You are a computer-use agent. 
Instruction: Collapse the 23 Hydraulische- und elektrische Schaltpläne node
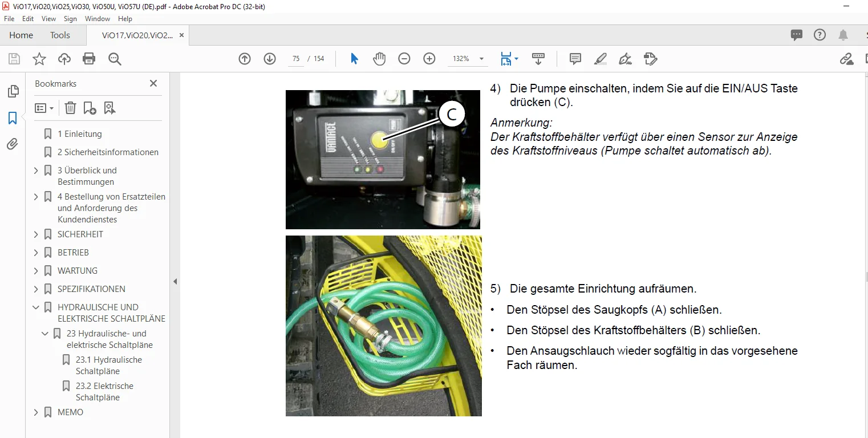[x=45, y=334]
